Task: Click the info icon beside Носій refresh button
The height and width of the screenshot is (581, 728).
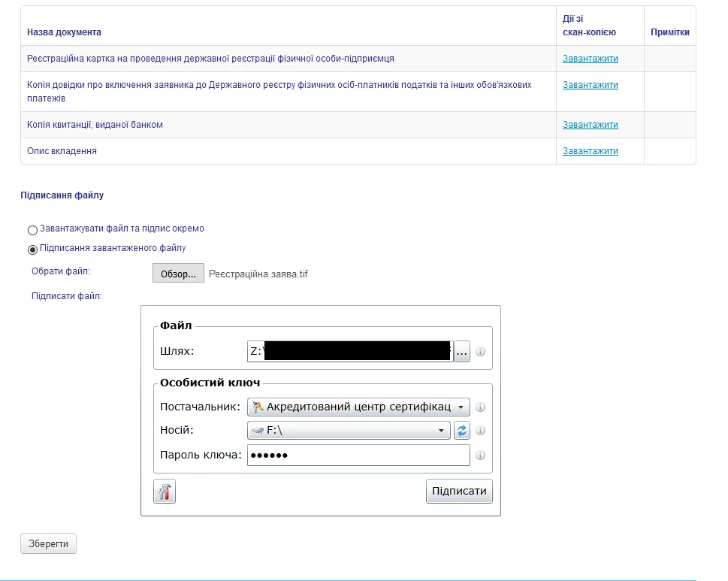Action: click(x=481, y=431)
